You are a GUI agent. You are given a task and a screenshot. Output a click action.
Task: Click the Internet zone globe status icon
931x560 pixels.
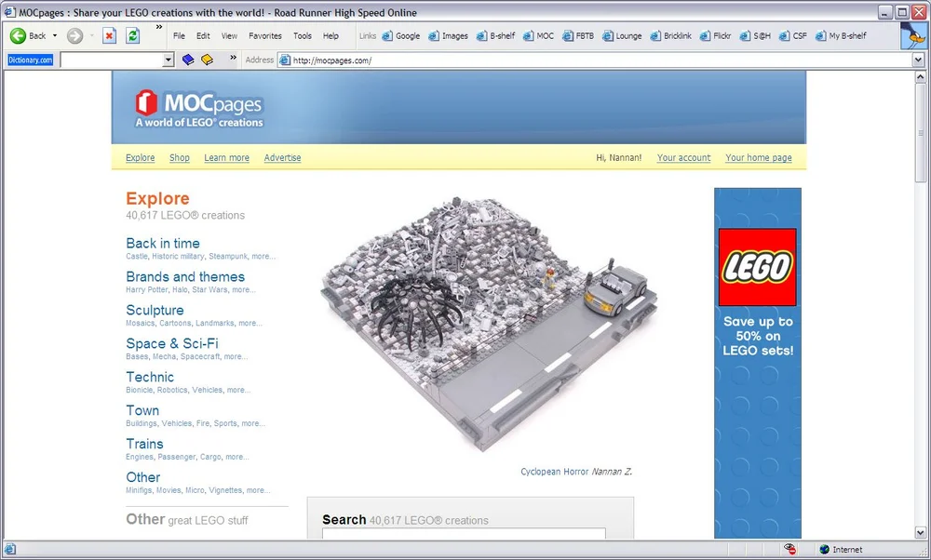824,550
